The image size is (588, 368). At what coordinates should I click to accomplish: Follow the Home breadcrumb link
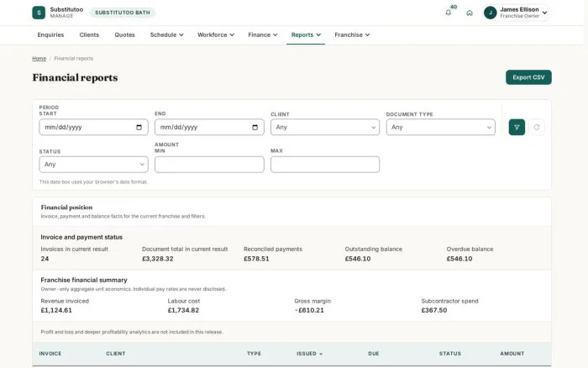[39, 59]
